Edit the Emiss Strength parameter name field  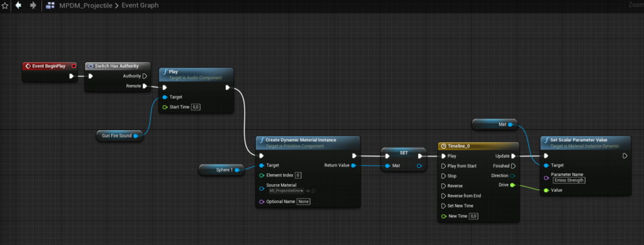(569, 180)
